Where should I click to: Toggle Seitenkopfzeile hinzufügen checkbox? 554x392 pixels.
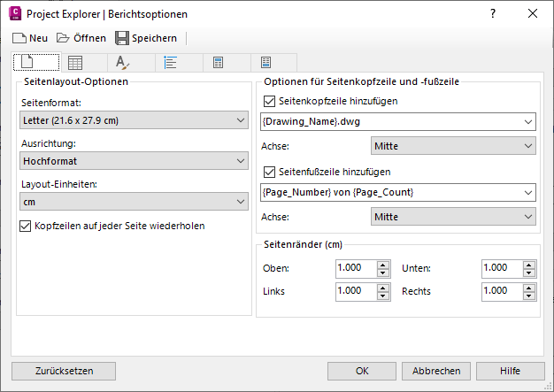point(271,102)
